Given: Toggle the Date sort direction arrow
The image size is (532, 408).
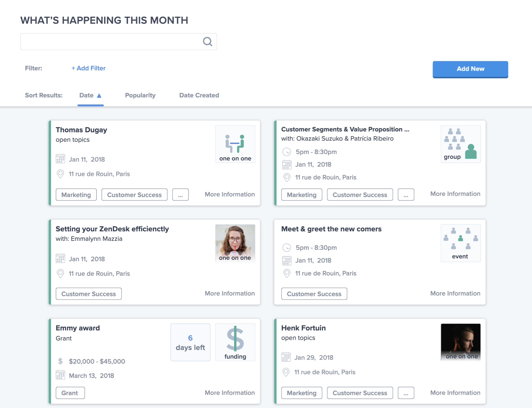Looking at the screenshot, I should pyautogui.click(x=99, y=95).
